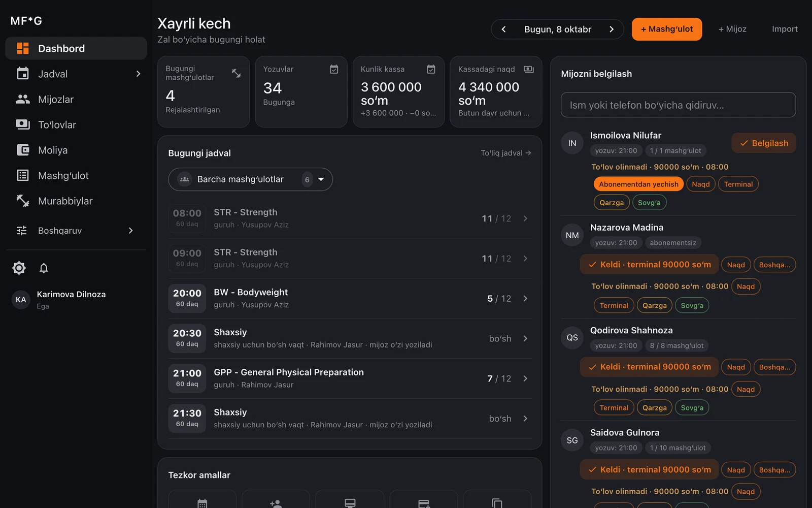The height and width of the screenshot is (508, 812).
Task: Open the Dashbord sidebar item
Action: pyautogui.click(x=76, y=48)
